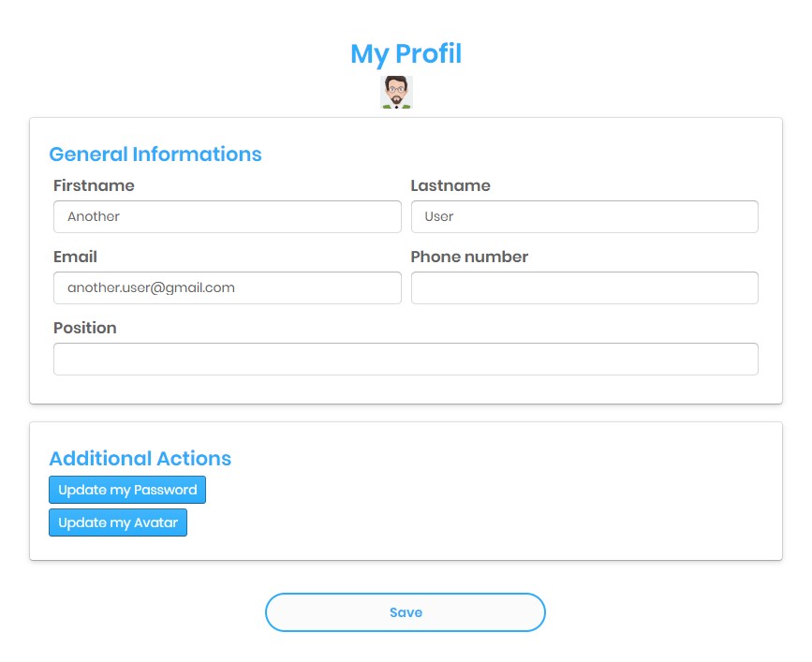
Task: Save the profile changes
Action: [405, 612]
